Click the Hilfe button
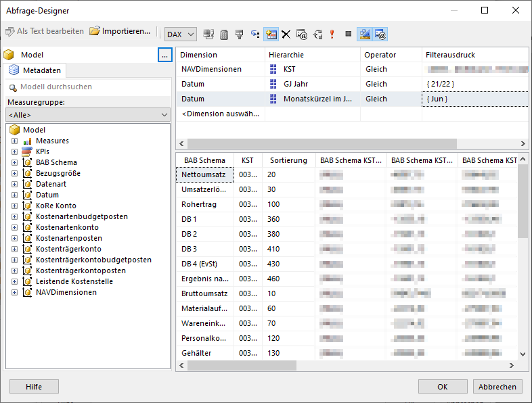This screenshot has width=532, height=403. [34, 387]
